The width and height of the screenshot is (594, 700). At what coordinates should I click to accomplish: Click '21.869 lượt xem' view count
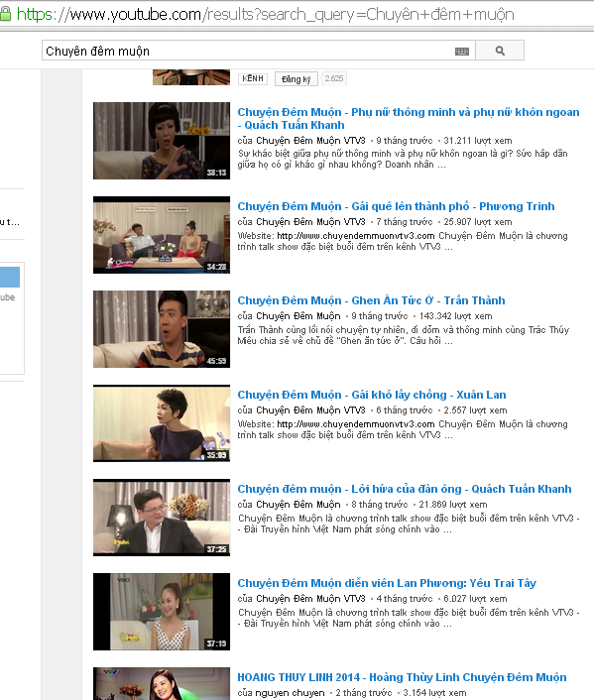pyautogui.click(x=453, y=505)
